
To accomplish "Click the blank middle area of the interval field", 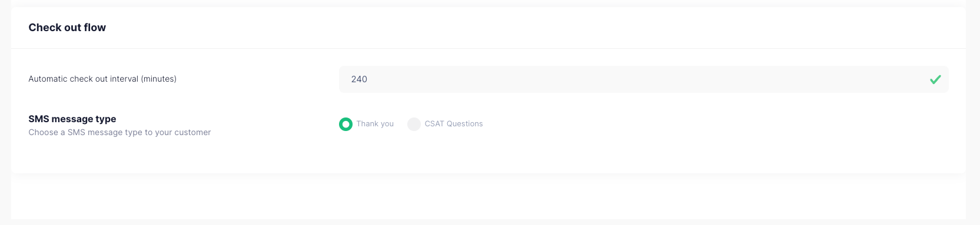I will [643, 79].
